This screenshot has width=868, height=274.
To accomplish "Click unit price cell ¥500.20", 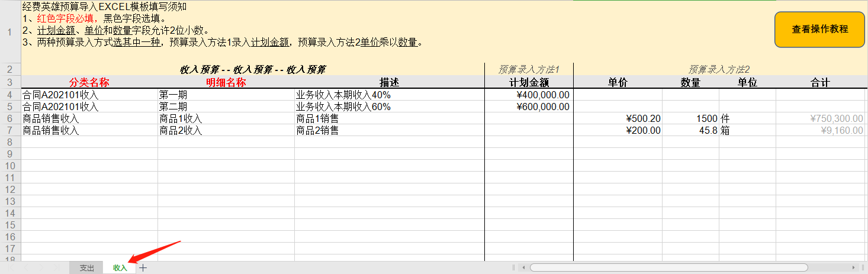I will tap(618, 118).
